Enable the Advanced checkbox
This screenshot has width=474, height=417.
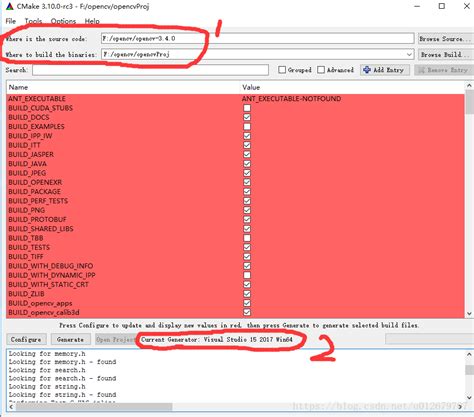321,70
